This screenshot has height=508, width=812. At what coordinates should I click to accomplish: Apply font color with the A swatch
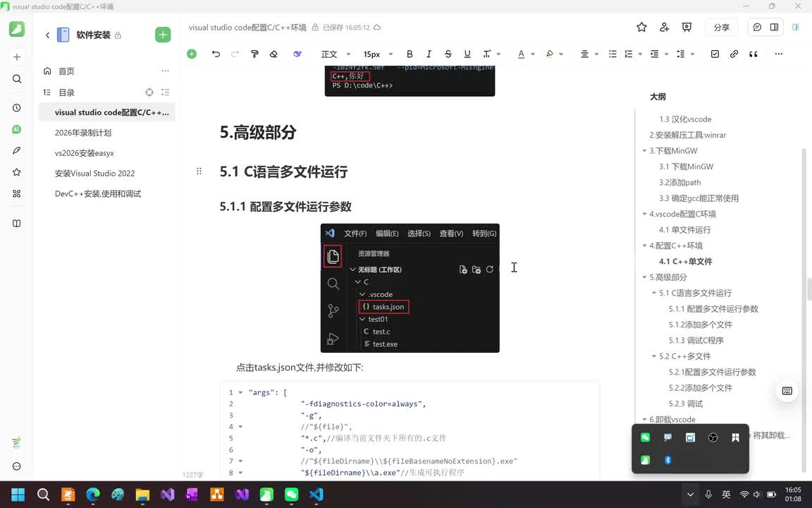(x=521, y=54)
